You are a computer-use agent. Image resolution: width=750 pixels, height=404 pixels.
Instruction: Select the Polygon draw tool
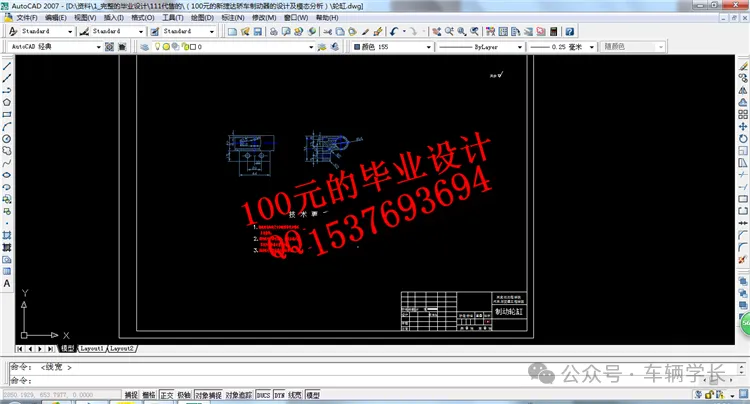coord(7,102)
